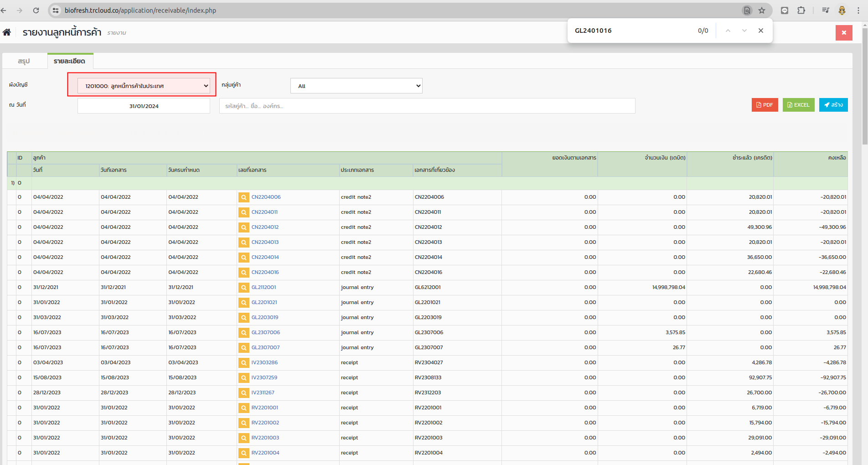Close the find-in-page bar
868x465 pixels.
coord(761,31)
